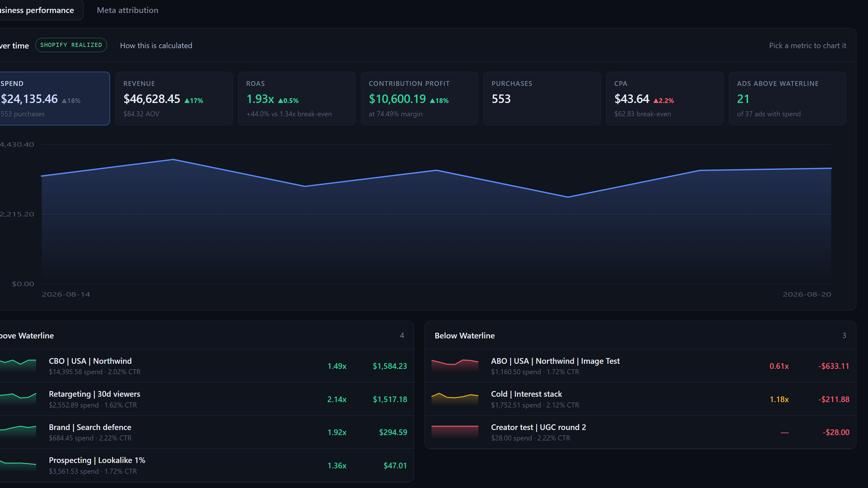This screenshot has height=488, width=868.
Task: Click the Above Waterline count 4
Action: [x=402, y=335]
